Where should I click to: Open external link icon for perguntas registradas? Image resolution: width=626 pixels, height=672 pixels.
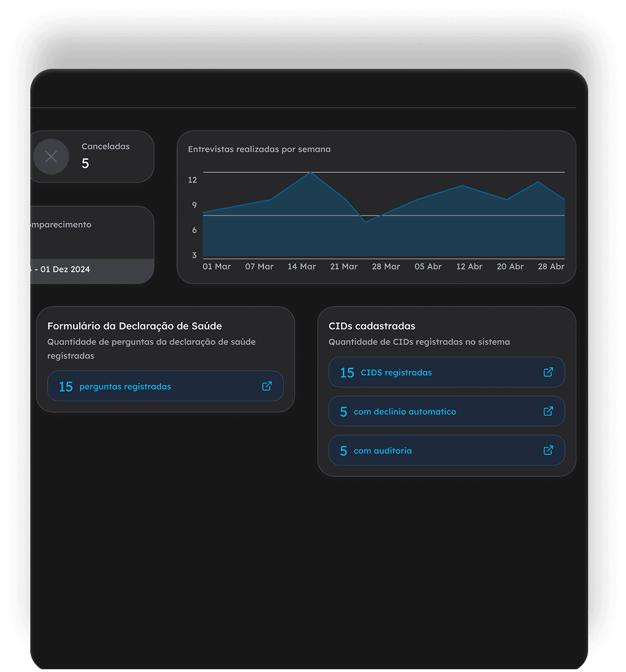(x=267, y=386)
